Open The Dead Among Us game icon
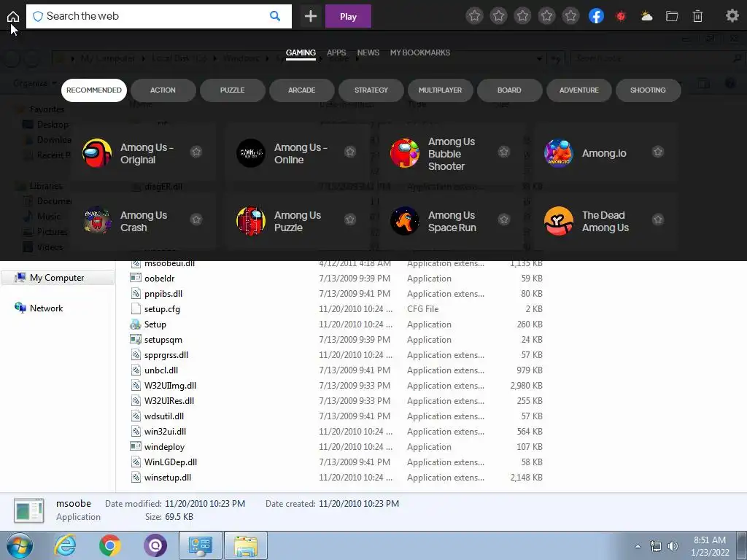The image size is (747, 560). 558,221
